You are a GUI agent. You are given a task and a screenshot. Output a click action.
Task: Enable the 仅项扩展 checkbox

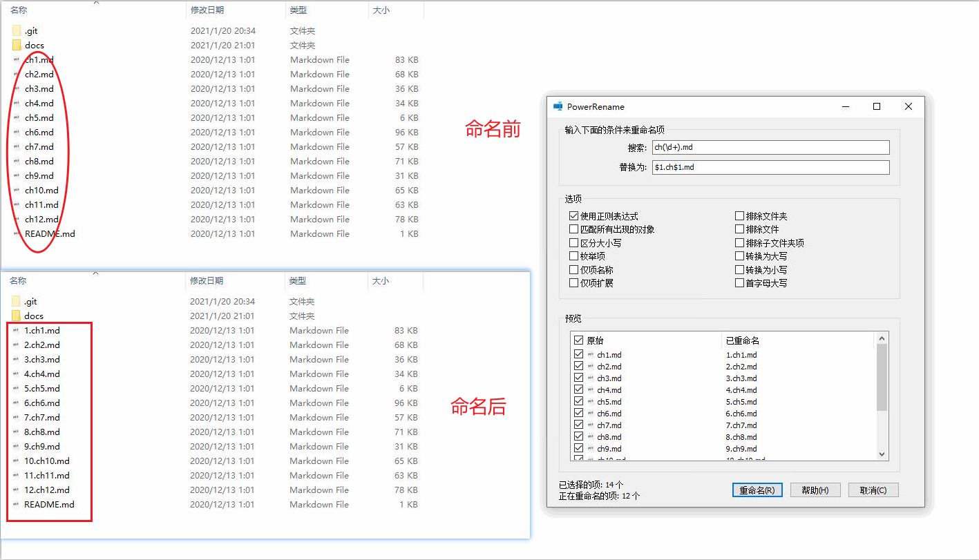(x=573, y=283)
